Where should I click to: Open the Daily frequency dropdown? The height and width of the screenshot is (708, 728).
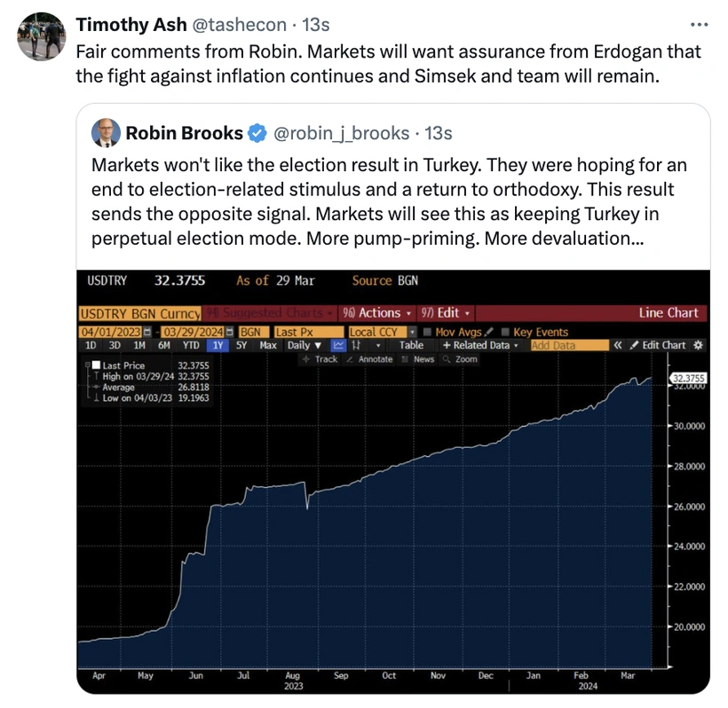pos(305,345)
